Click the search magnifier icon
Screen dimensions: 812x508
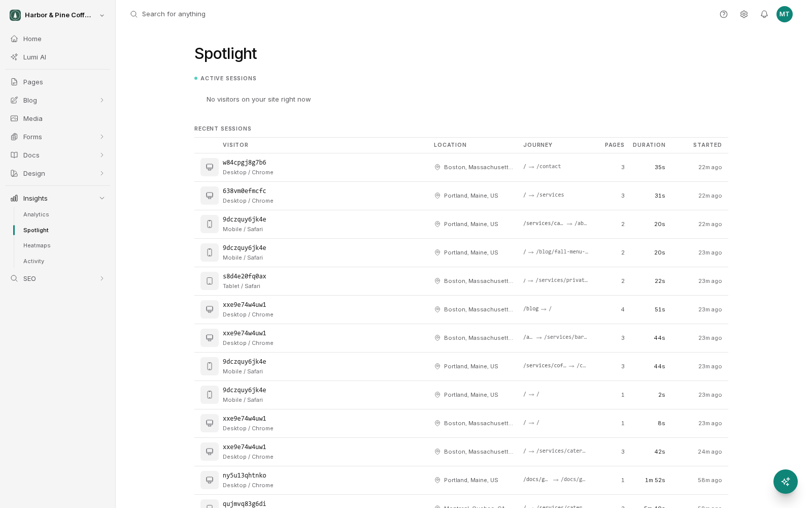(x=134, y=14)
